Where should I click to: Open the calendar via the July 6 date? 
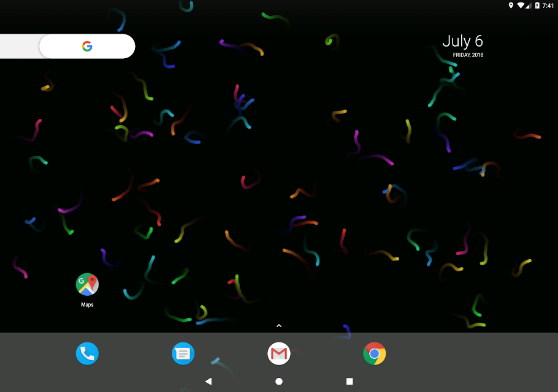[x=462, y=42]
